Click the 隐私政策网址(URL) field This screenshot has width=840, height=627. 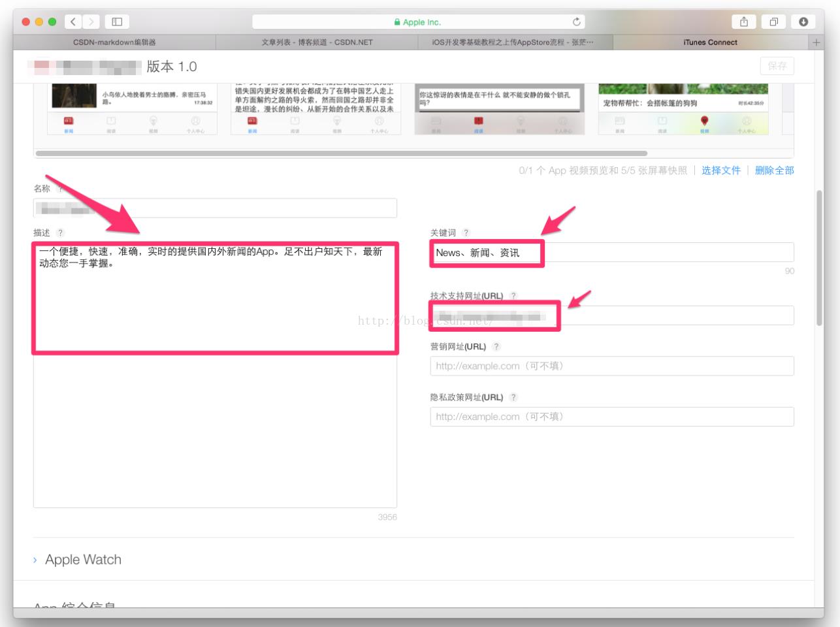click(x=612, y=417)
